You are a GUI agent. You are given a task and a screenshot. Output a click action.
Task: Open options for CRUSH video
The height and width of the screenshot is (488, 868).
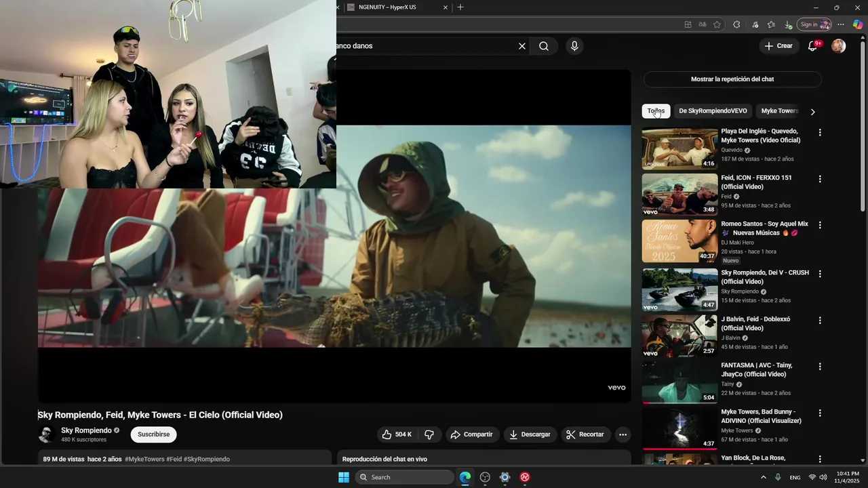click(x=820, y=274)
